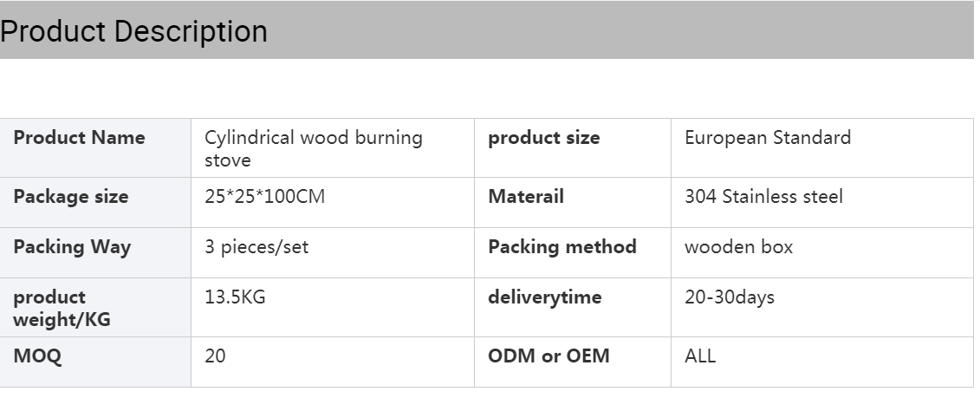Viewport: 980px width, 398px height.
Task: Select the product weight/KG label
Action: click(x=62, y=308)
